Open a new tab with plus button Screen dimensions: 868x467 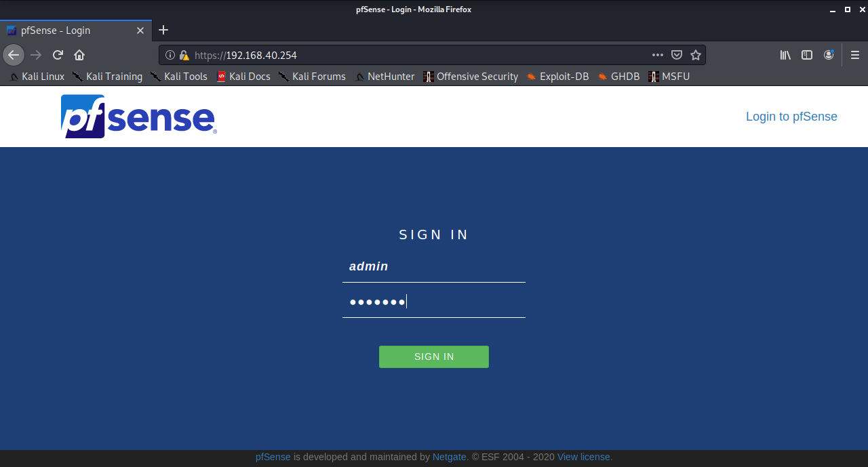[x=163, y=30]
